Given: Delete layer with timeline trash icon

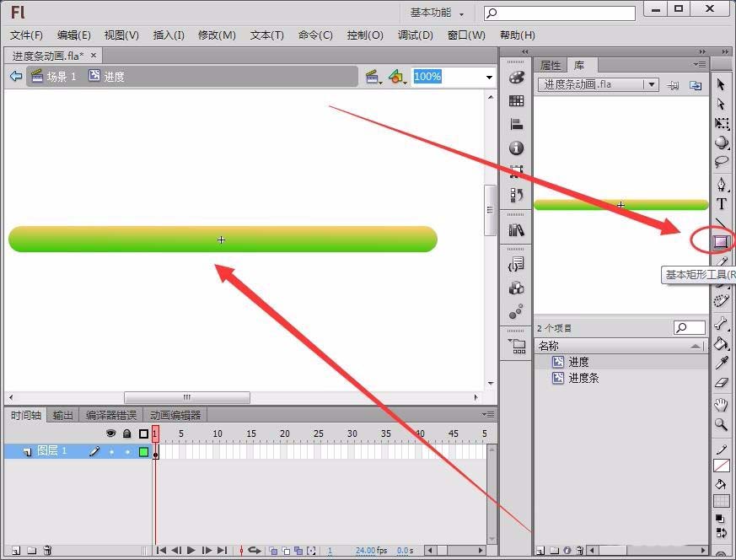Looking at the screenshot, I should click(47, 550).
